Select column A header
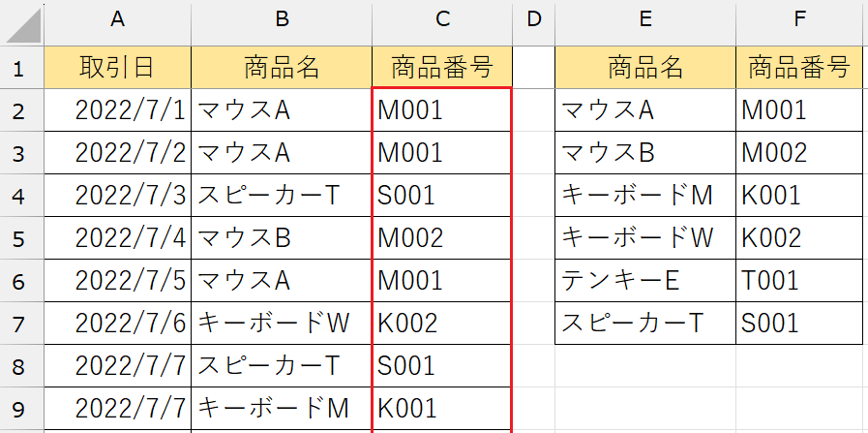This screenshot has height=433, width=868. click(118, 20)
